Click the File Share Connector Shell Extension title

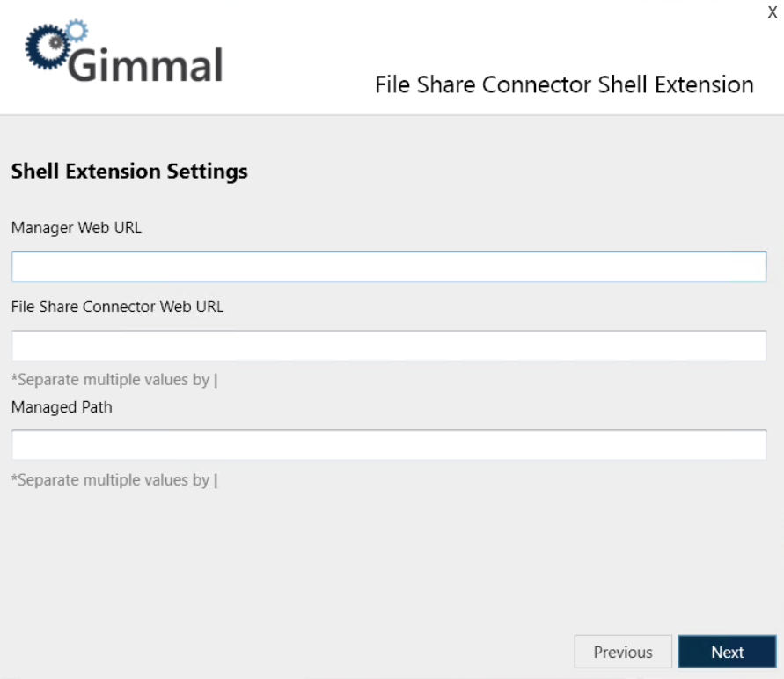[x=565, y=84]
